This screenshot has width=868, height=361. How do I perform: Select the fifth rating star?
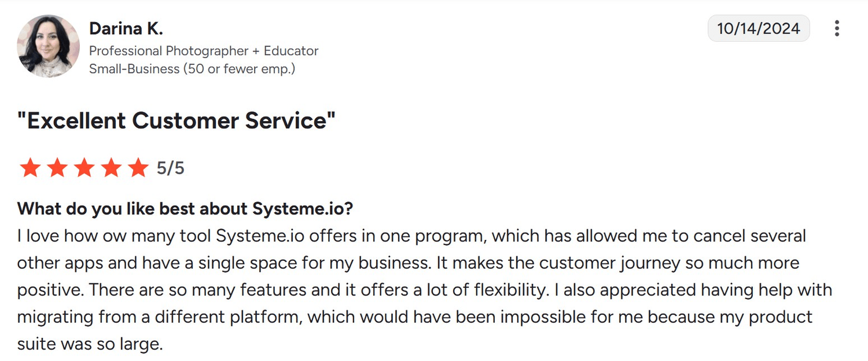pyautogui.click(x=138, y=168)
